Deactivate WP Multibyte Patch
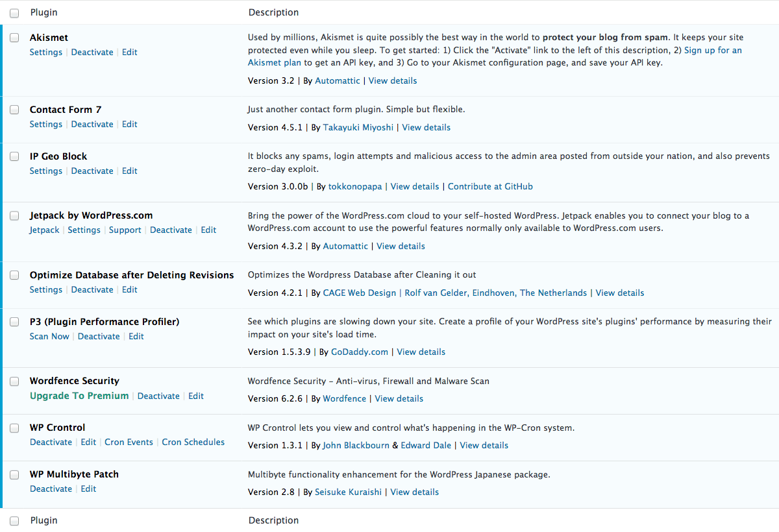This screenshot has width=779, height=532. tap(51, 489)
